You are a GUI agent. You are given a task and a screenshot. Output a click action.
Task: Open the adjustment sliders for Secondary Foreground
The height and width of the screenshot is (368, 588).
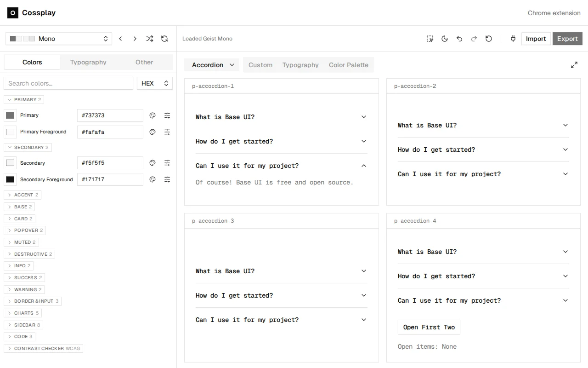(167, 179)
